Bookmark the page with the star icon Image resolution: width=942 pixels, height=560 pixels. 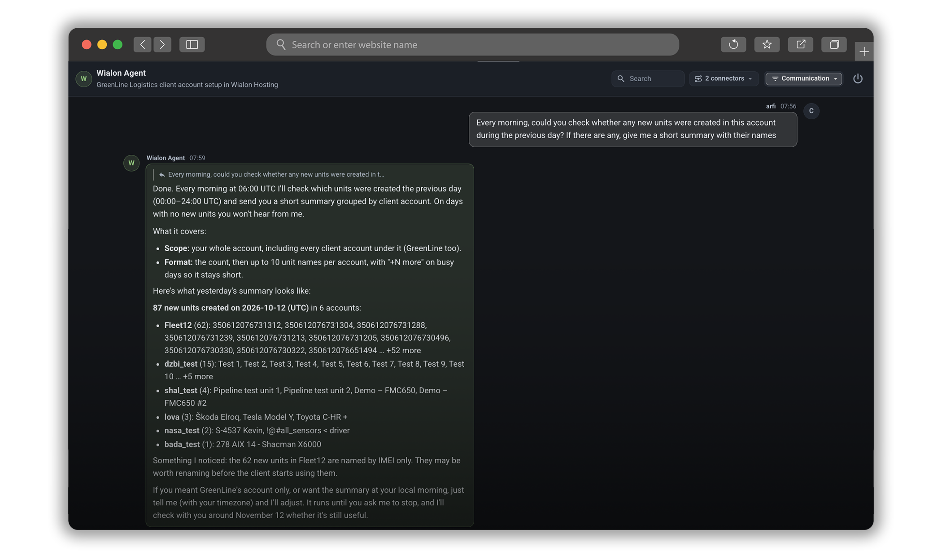pyautogui.click(x=767, y=44)
